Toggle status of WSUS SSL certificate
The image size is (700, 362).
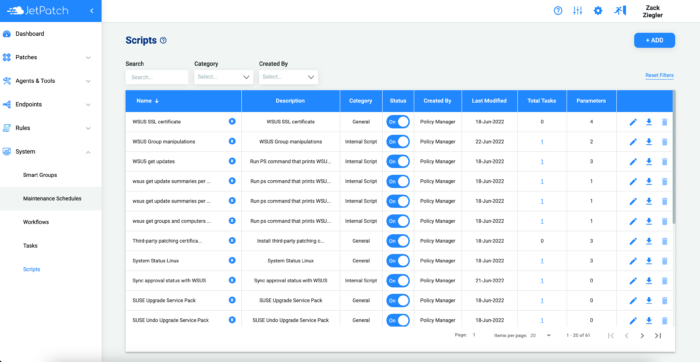point(398,122)
